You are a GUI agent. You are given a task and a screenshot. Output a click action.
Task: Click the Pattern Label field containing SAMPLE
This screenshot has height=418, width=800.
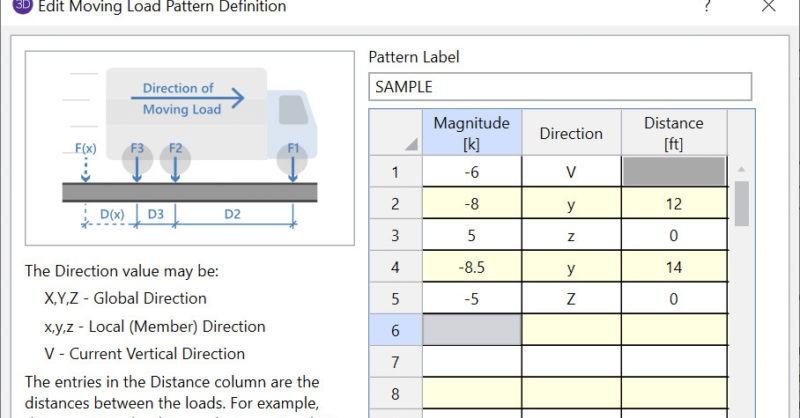click(559, 87)
